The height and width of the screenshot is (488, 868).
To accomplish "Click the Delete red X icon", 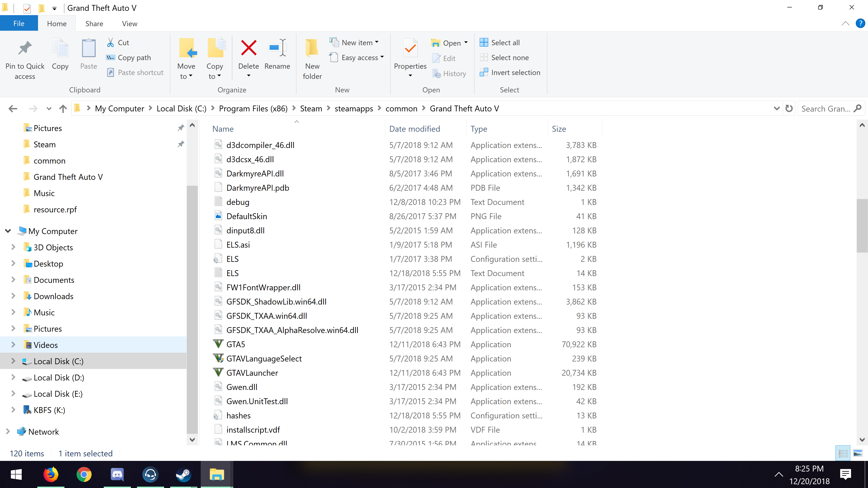I will 249,48.
